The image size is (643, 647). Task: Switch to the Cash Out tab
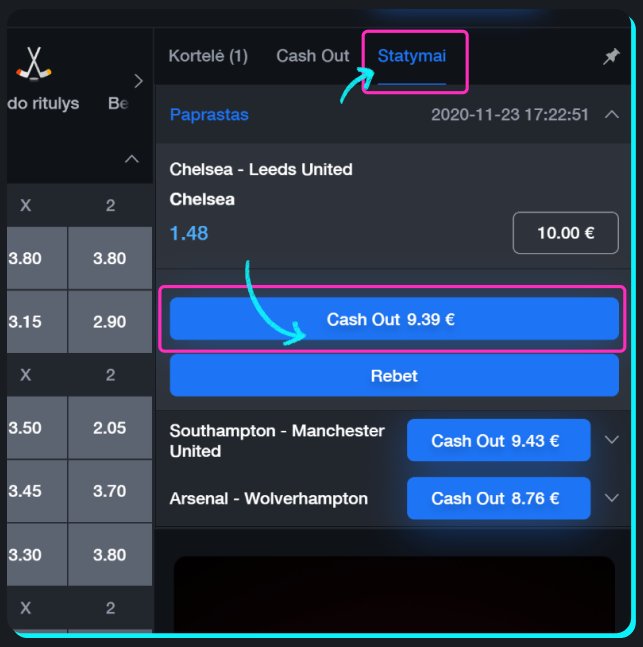click(x=312, y=56)
